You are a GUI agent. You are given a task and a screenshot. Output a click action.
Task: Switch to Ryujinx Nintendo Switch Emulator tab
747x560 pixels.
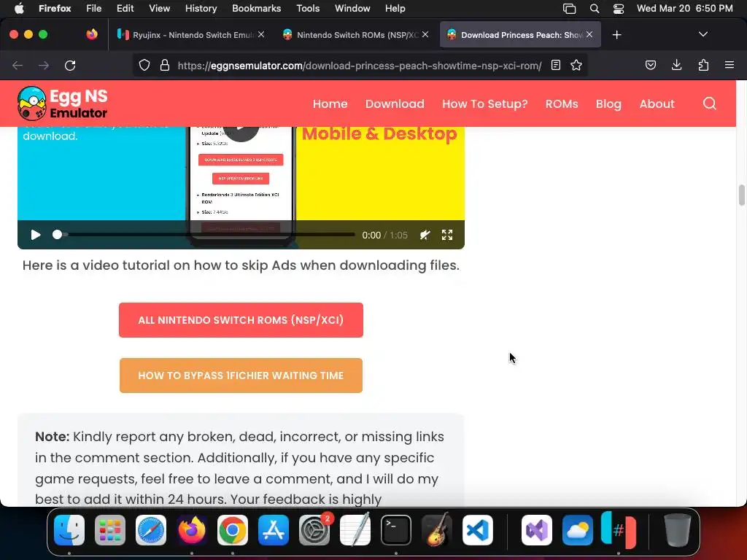tap(190, 35)
